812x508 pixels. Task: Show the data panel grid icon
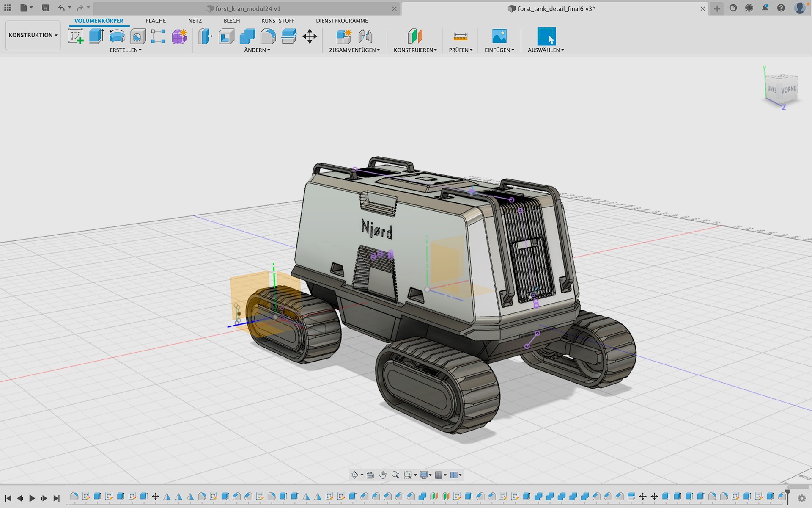pos(8,8)
